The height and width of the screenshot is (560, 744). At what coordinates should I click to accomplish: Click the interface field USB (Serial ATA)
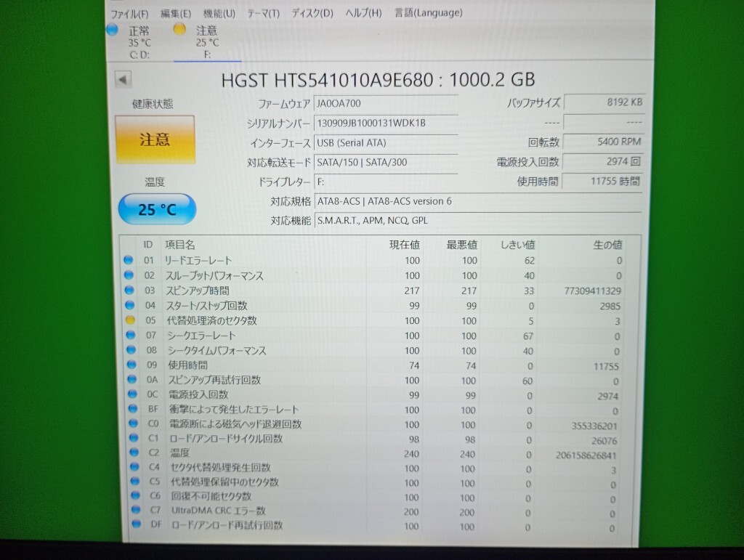pyautogui.click(x=385, y=143)
